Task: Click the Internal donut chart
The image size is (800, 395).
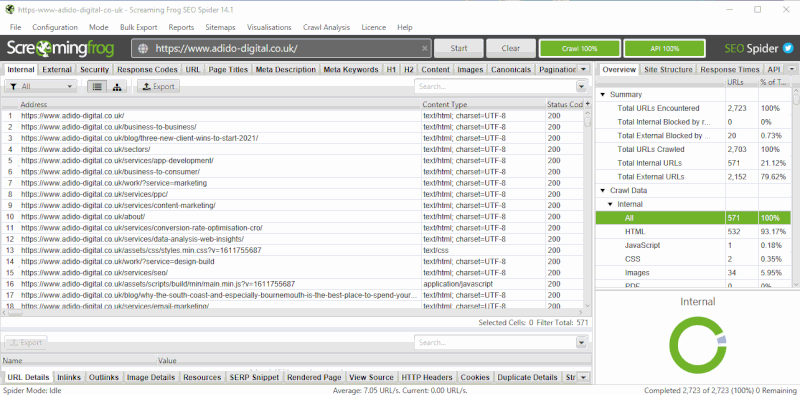Action: [697, 344]
